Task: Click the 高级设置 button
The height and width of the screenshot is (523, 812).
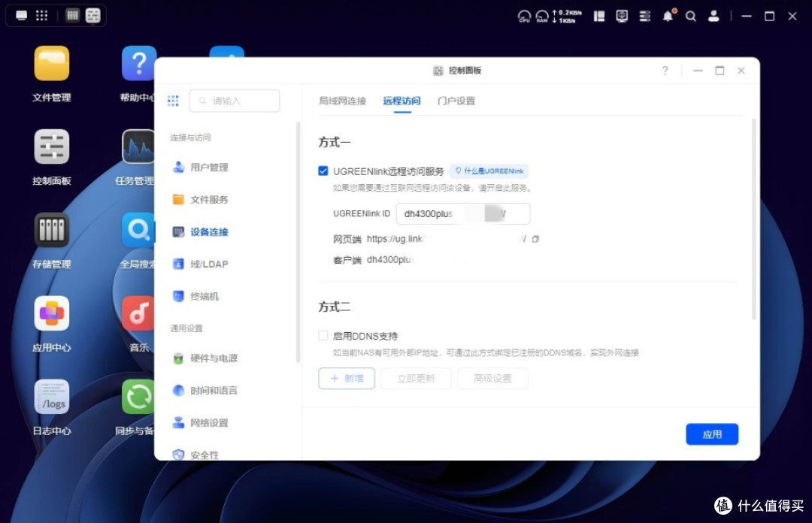Action: [492, 379]
